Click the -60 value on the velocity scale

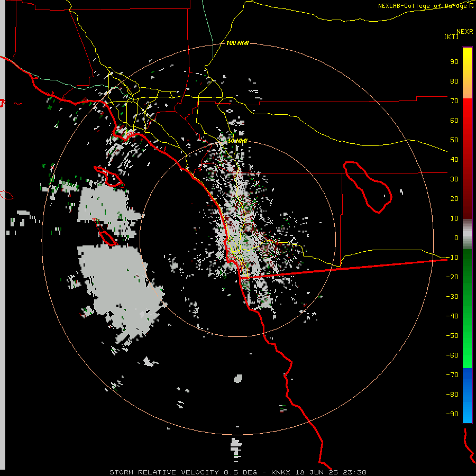[x=452, y=355]
